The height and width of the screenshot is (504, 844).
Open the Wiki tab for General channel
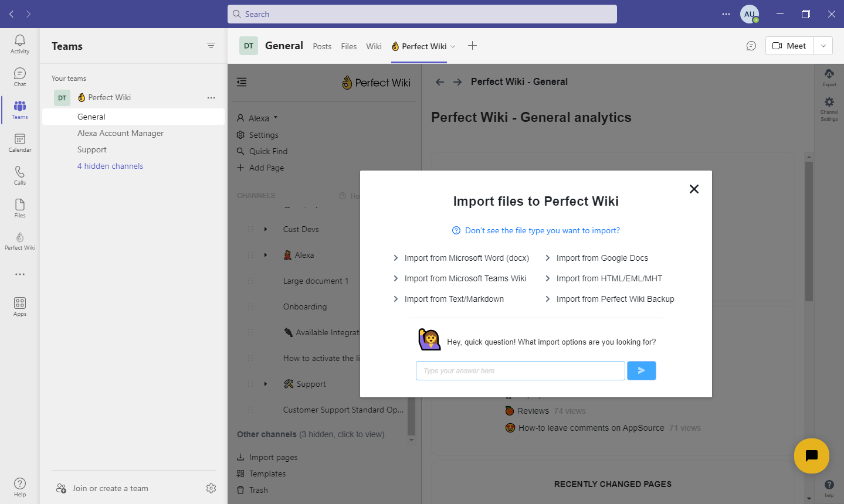(x=374, y=46)
